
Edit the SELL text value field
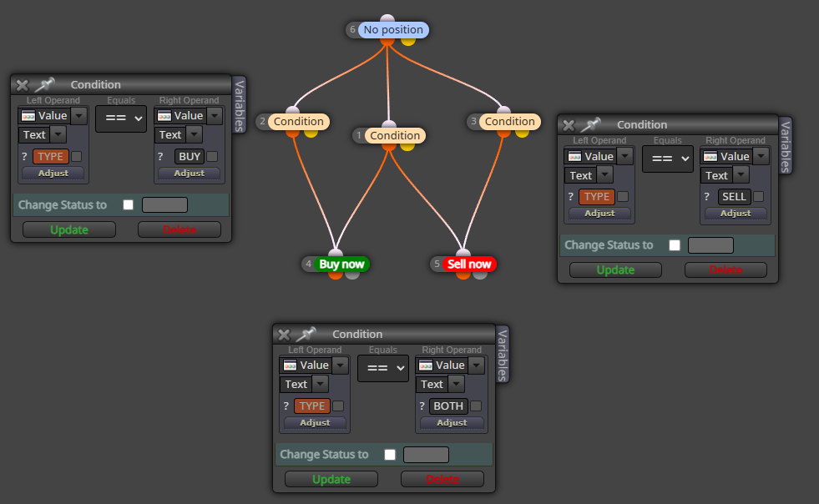pos(734,197)
